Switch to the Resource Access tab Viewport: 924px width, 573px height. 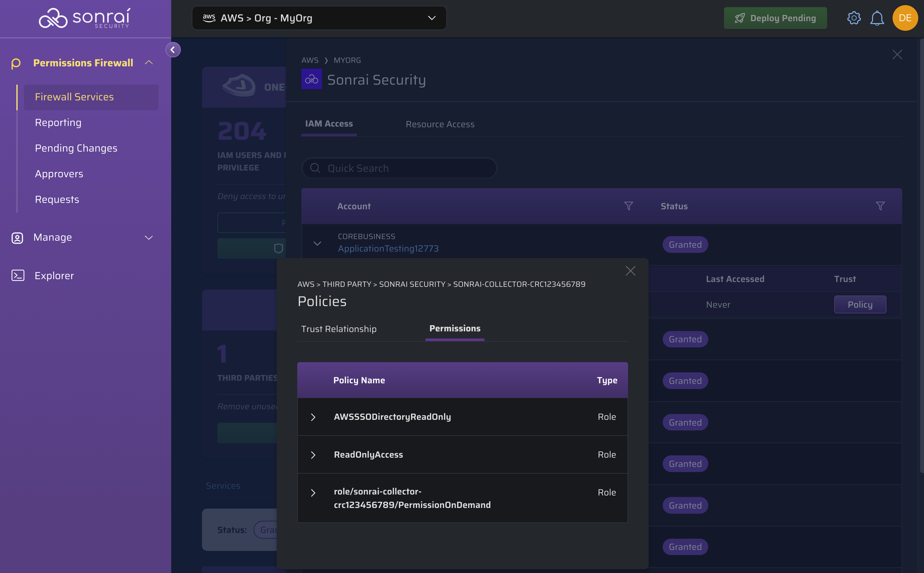coord(440,124)
